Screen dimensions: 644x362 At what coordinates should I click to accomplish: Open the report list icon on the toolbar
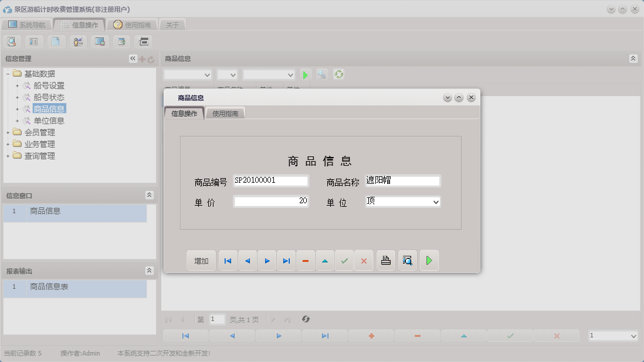(x=33, y=41)
